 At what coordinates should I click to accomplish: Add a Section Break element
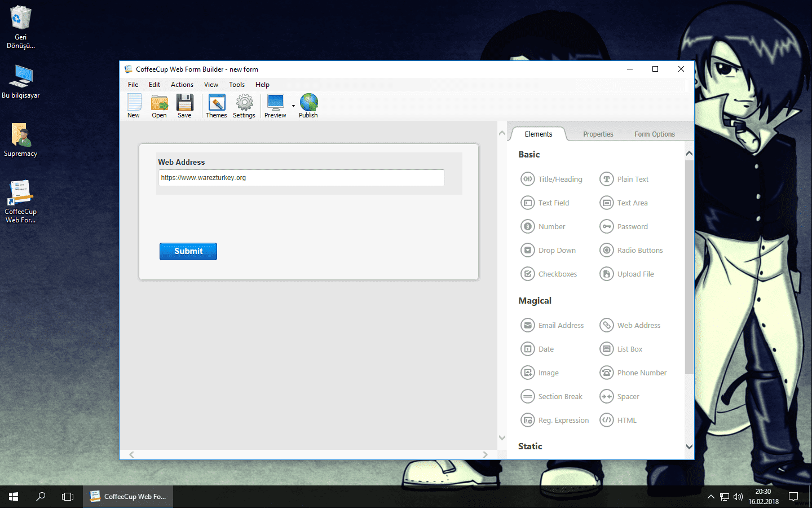point(551,396)
